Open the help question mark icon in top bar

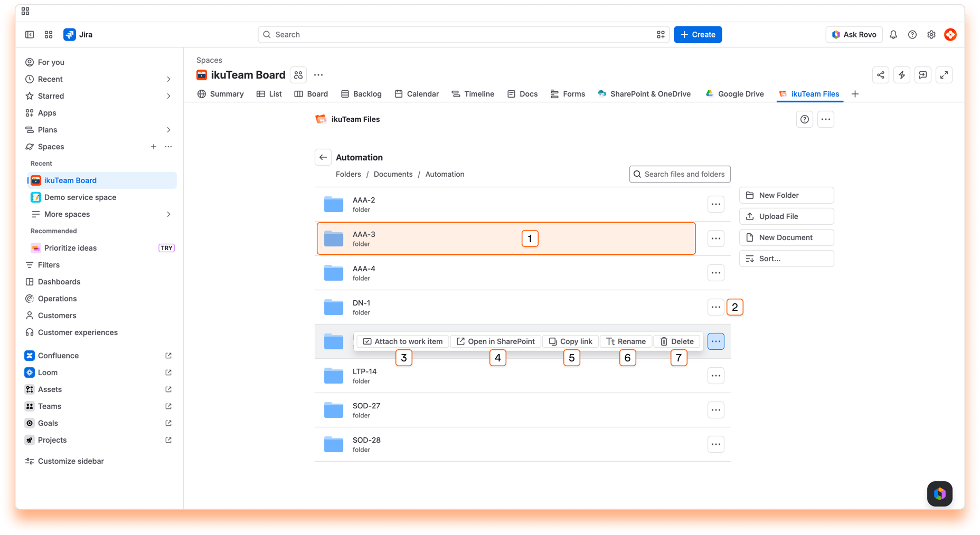coord(912,34)
